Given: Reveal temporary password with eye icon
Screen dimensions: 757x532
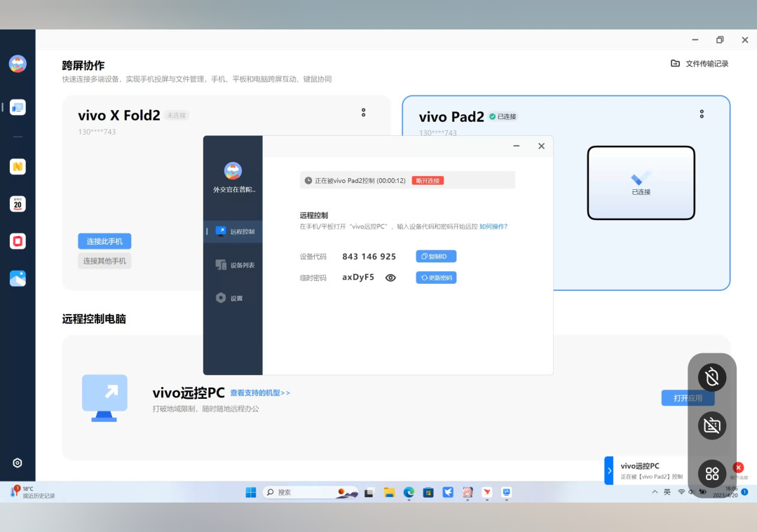Looking at the screenshot, I should [x=390, y=278].
